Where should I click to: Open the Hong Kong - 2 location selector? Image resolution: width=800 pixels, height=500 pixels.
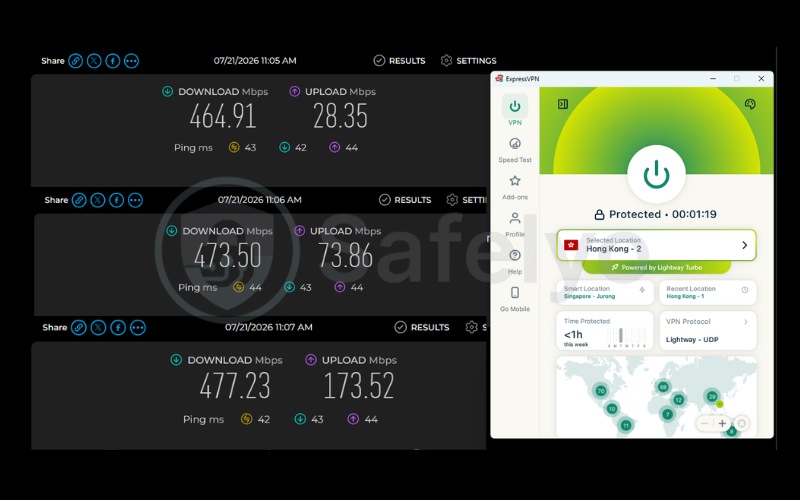(x=656, y=245)
